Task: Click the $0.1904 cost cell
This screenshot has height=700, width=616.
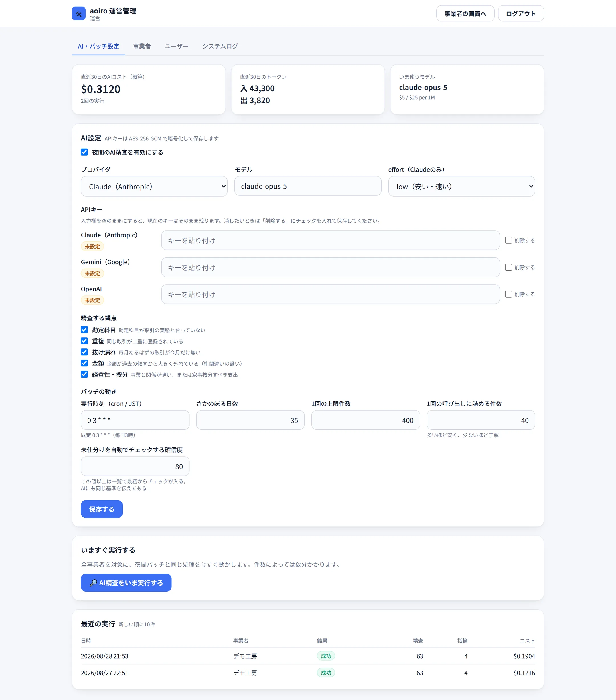Action: (524, 657)
